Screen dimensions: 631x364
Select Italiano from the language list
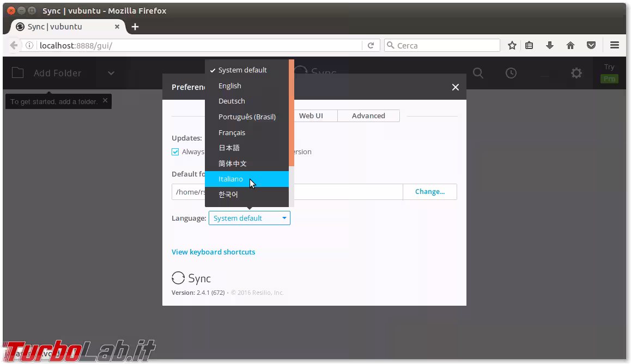click(231, 179)
